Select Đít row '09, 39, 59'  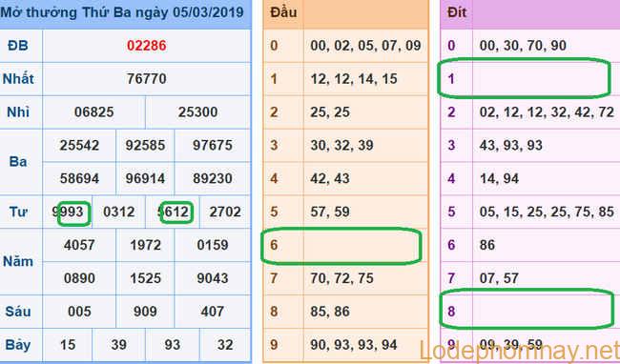(x=511, y=345)
